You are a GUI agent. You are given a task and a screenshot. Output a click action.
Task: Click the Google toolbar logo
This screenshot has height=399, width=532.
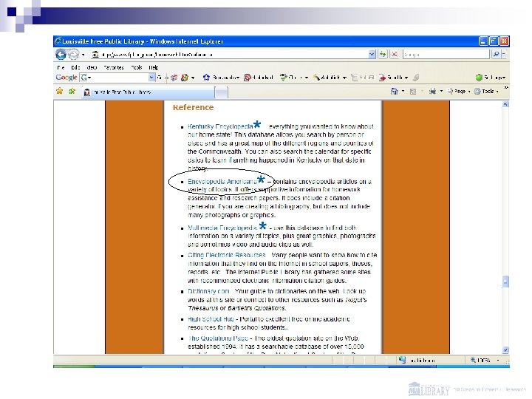(x=66, y=78)
